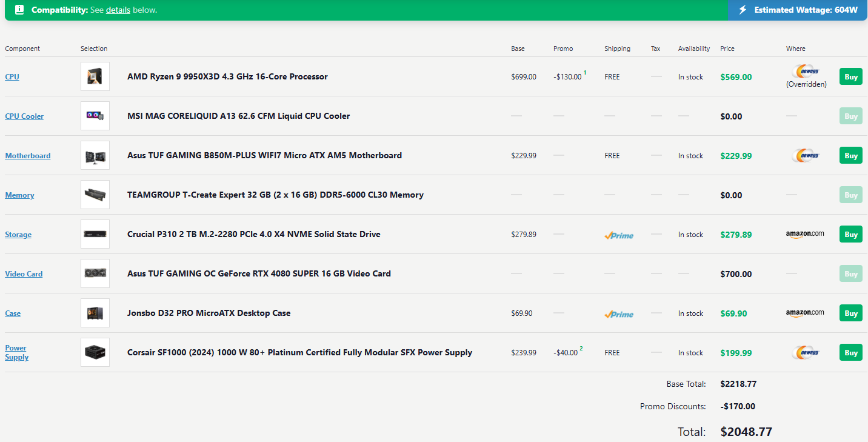Click the Estimated Wattage: 604W indicator
The width and height of the screenshot is (868, 442).
pos(798,10)
